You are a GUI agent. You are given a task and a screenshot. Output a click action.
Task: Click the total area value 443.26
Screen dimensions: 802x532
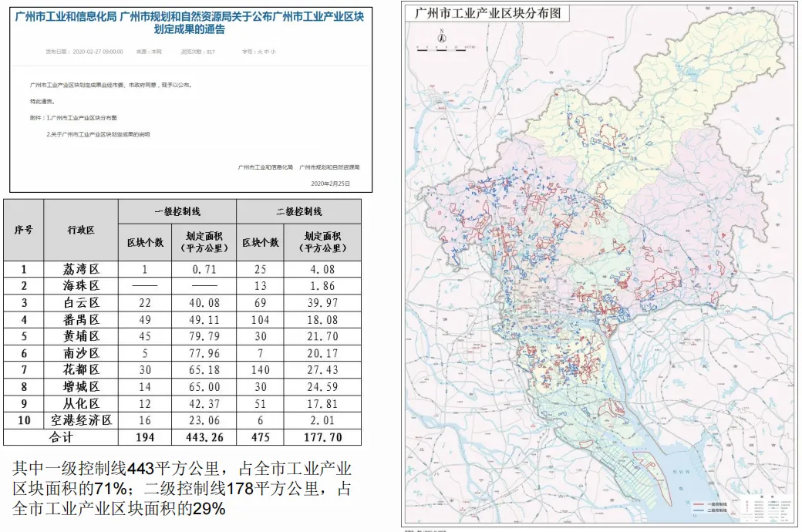click(204, 437)
